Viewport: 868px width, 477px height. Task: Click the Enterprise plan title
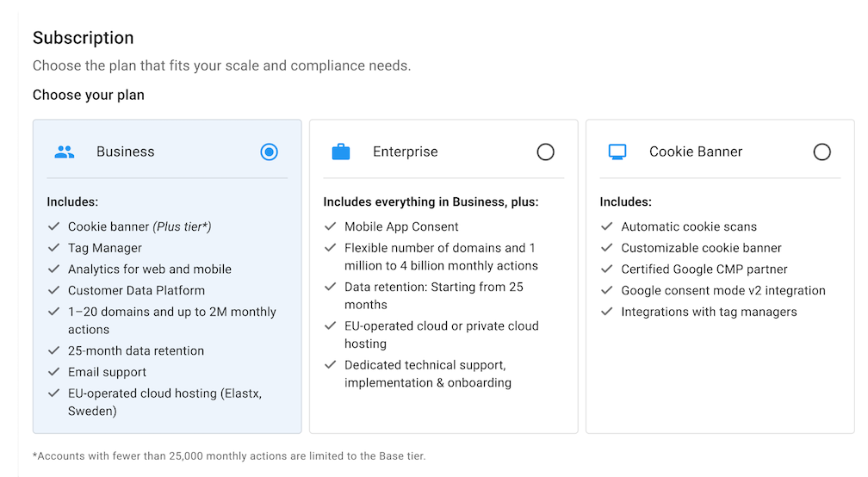[406, 152]
